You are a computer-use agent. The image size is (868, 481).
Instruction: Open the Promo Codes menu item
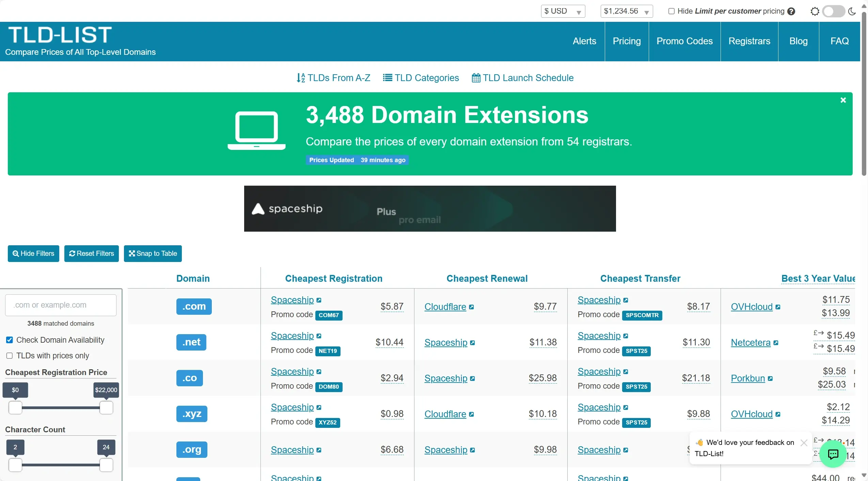684,41
